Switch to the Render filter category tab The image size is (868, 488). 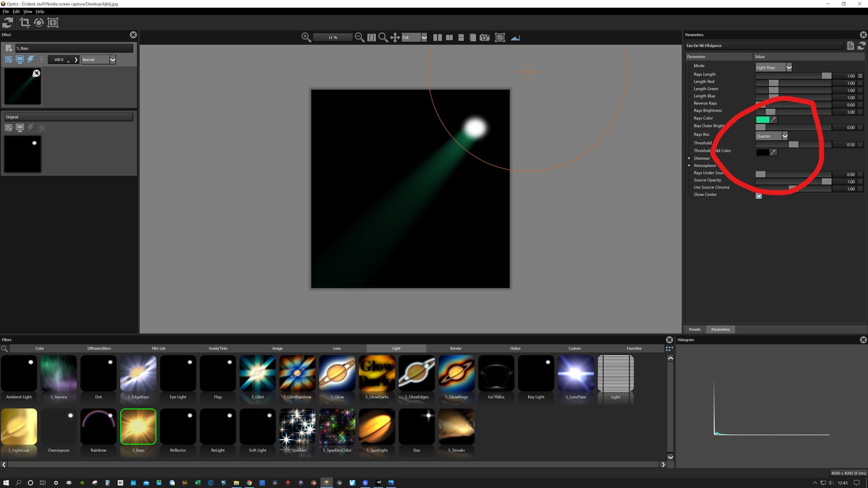pyautogui.click(x=455, y=348)
